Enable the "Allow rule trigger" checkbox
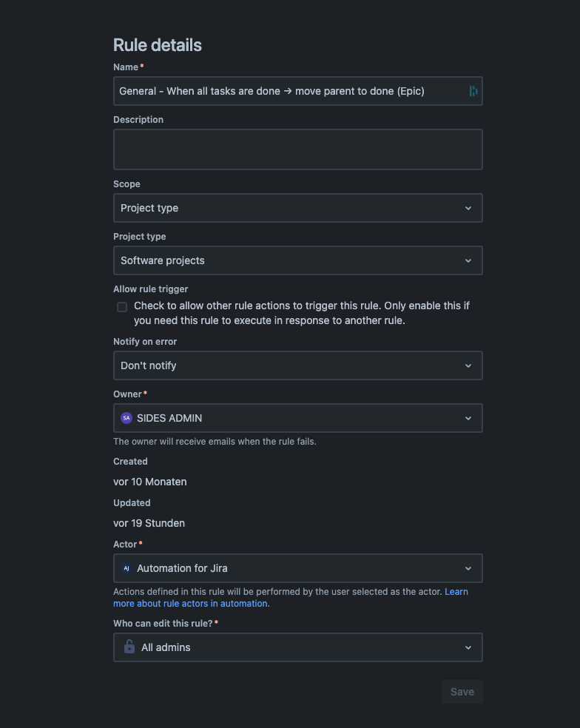 pos(121,306)
